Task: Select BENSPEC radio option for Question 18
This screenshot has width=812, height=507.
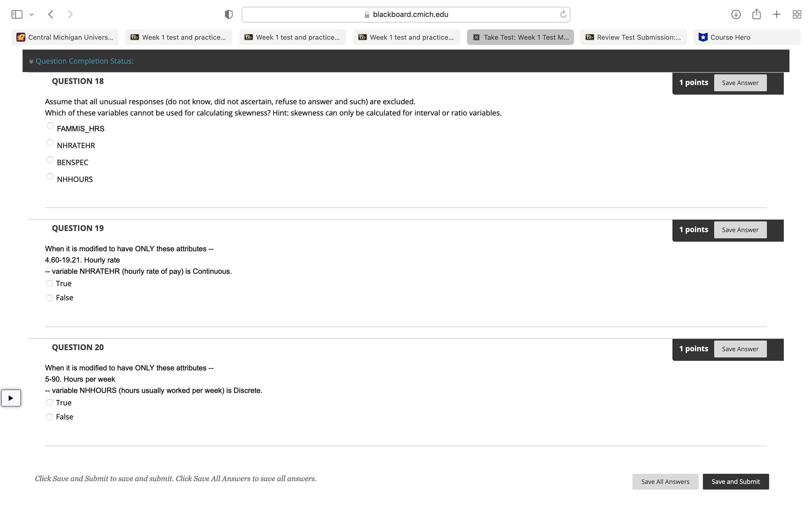Action: coord(50,160)
